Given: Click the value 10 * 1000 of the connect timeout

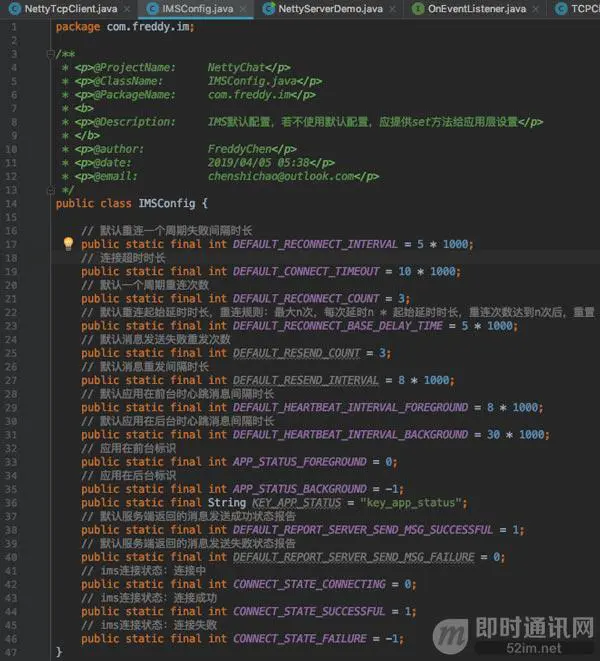Looking at the screenshot, I should click(427, 271).
